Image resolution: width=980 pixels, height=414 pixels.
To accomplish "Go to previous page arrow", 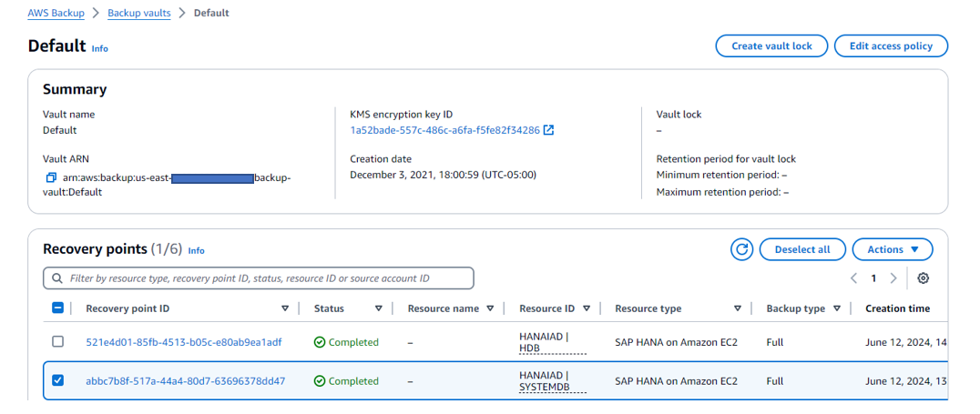I will pyautogui.click(x=854, y=278).
